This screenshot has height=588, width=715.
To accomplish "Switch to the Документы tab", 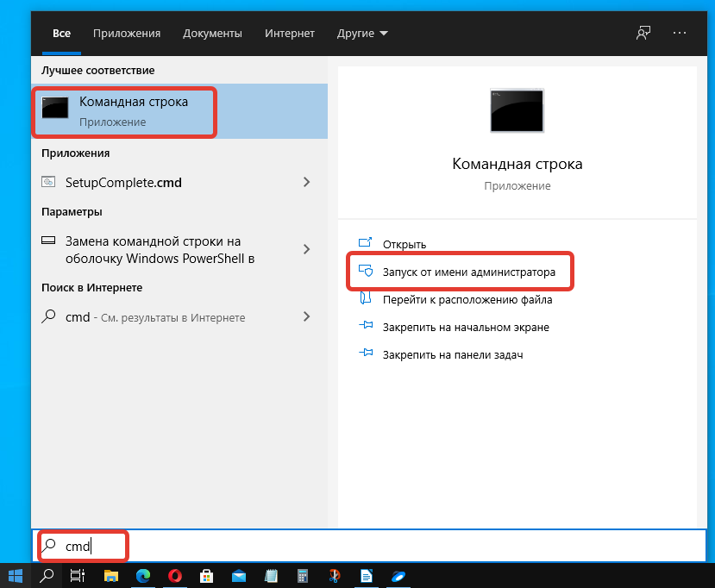I will click(212, 34).
